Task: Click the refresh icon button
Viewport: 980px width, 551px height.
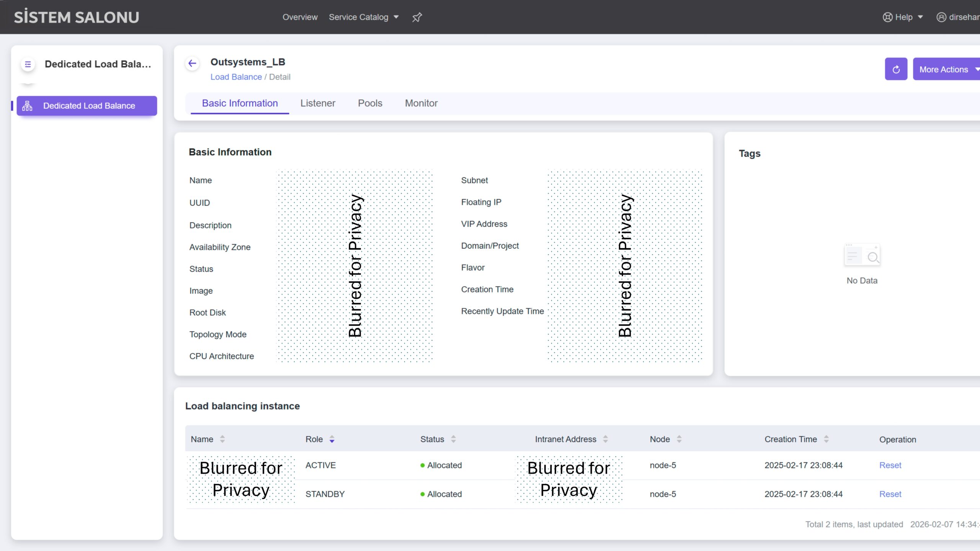Action: click(x=896, y=69)
